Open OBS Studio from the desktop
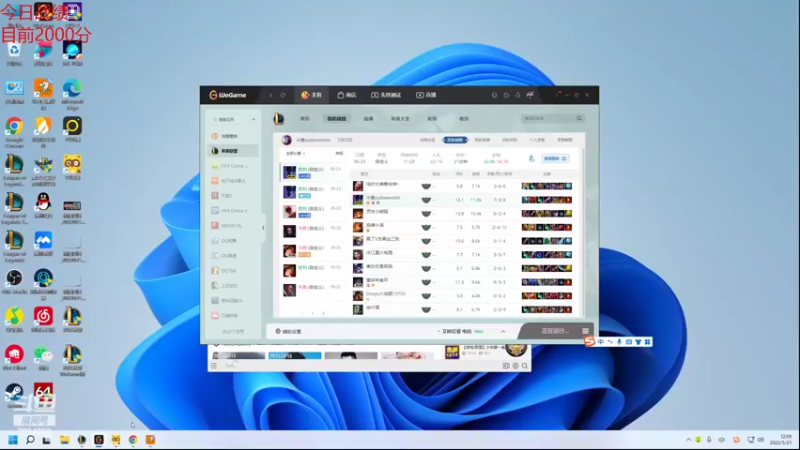 (14, 282)
